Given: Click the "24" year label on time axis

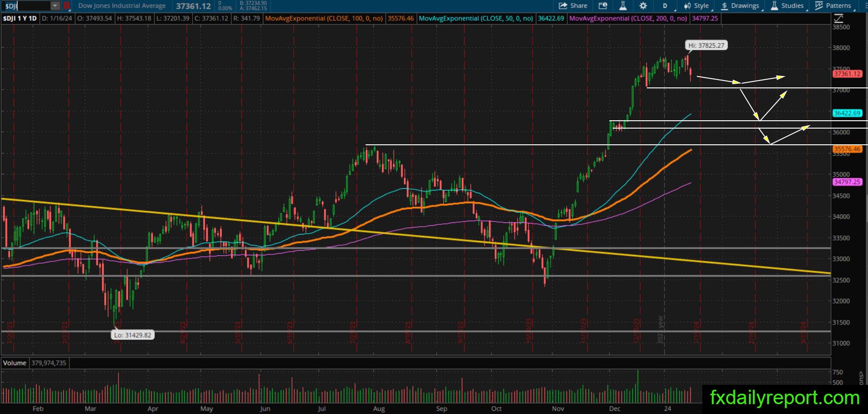Looking at the screenshot, I should (x=667, y=408).
